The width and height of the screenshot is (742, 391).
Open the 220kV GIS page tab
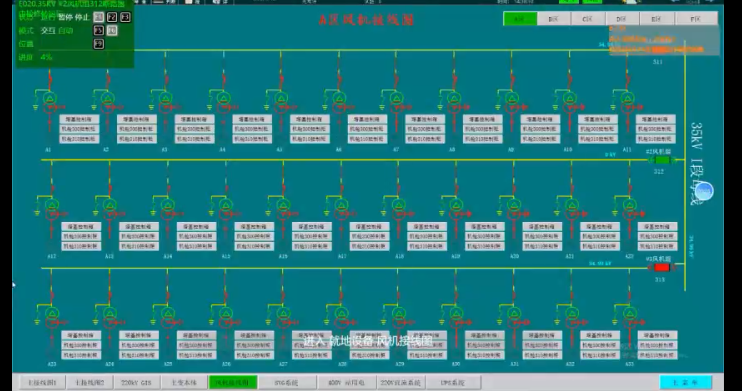point(136,382)
